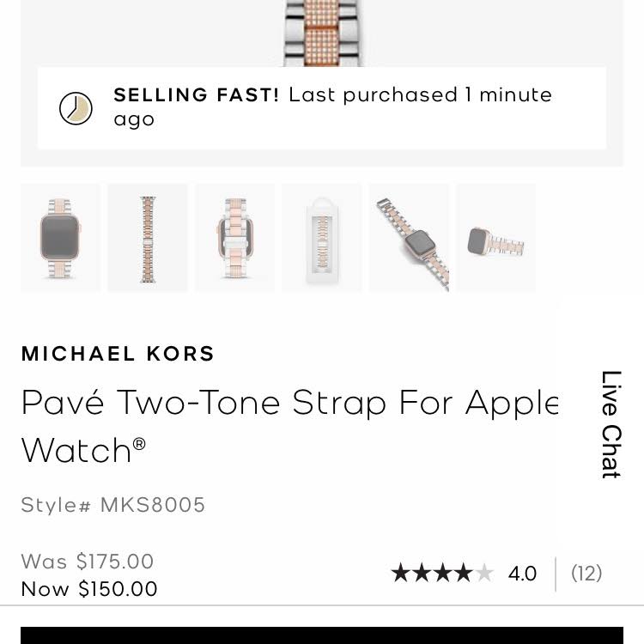The height and width of the screenshot is (644, 644).
Task: Click the Now $150.00 sale price
Action: 89,589
